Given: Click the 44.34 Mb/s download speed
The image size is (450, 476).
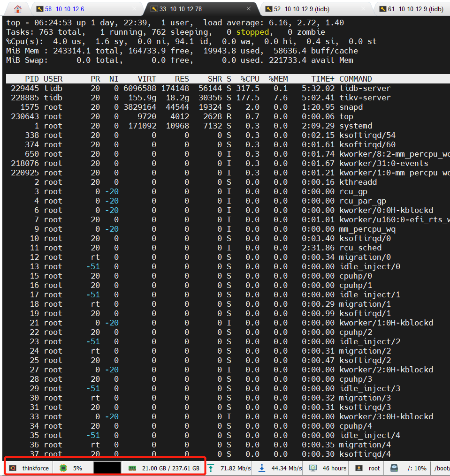Looking at the screenshot, I should pos(287,468).
